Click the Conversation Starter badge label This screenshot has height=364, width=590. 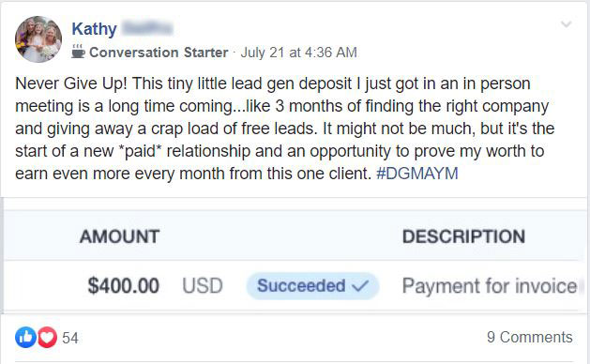159,53
